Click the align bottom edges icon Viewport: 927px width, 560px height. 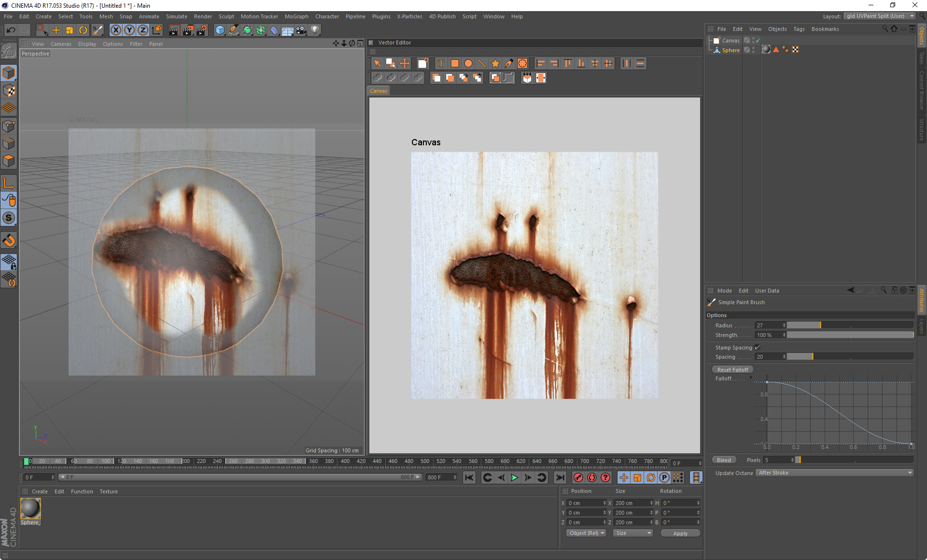581,63
